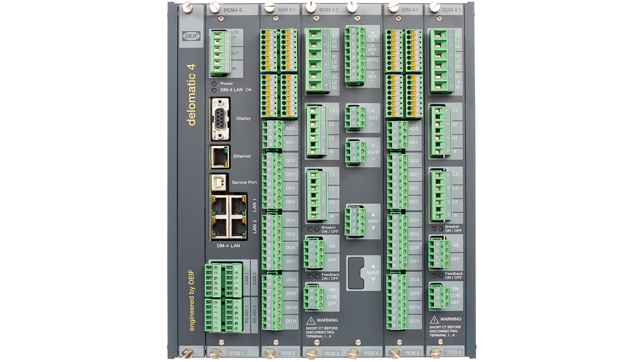Click the Display serial port connector
644x362 pixels.
click(x=220, y=118)
